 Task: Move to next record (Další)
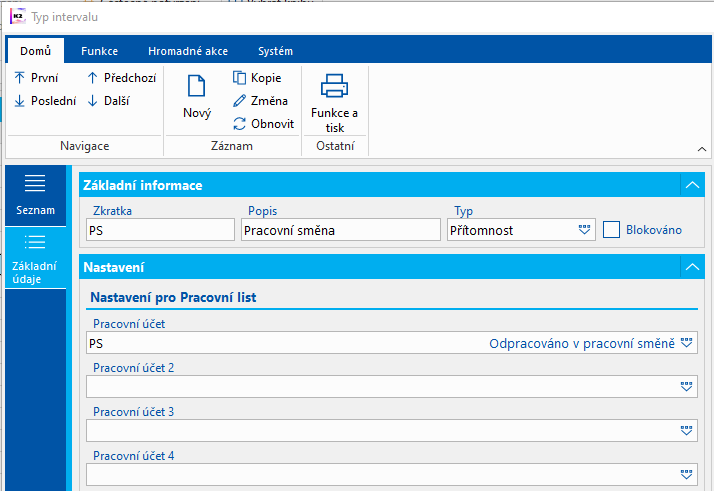108,100
